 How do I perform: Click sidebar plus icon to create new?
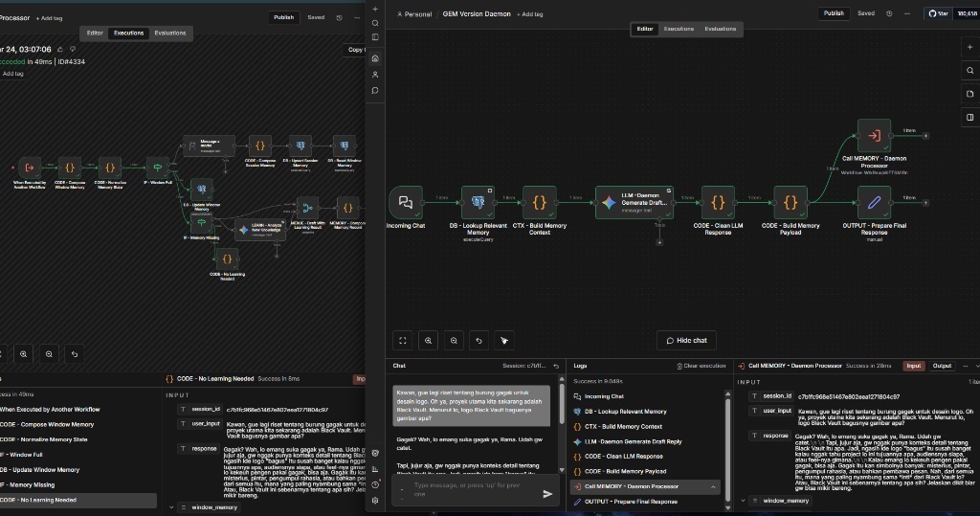pos(375,9)
